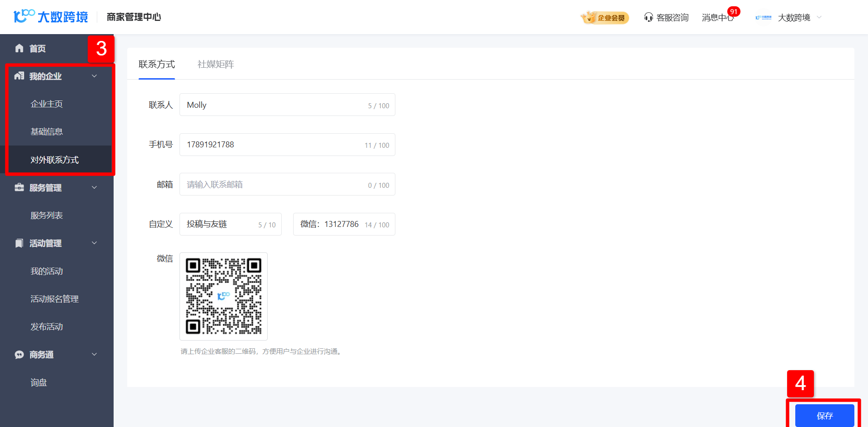
Task: Click the 5 / 10 counter for 投稿与友链
Action: tap(267, 225)
